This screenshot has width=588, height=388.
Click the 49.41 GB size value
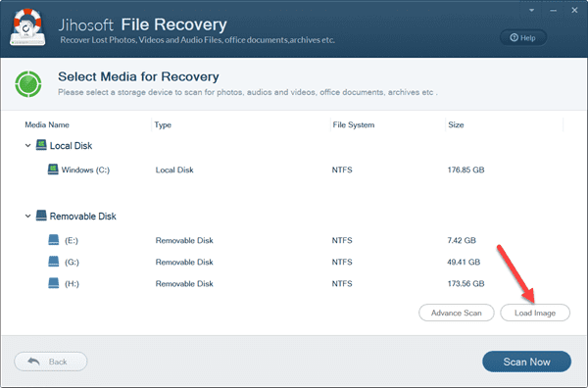[464, 262]
